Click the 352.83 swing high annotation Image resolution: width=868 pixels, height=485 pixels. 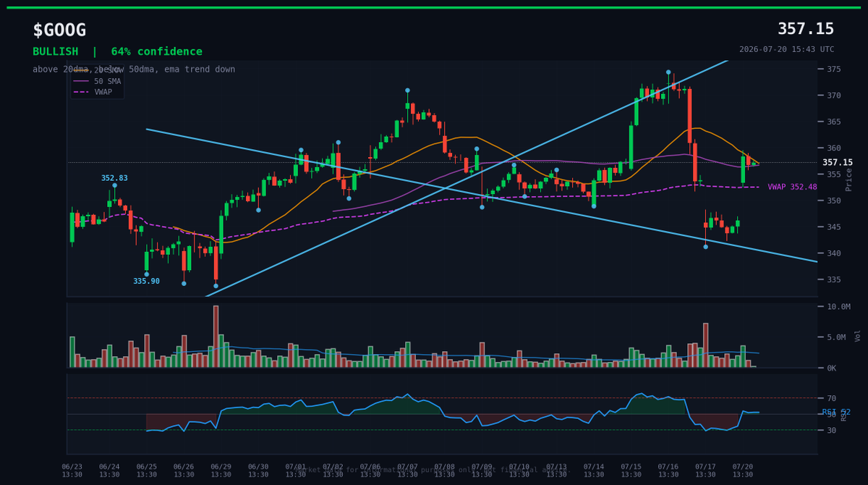tap(114, 178)
